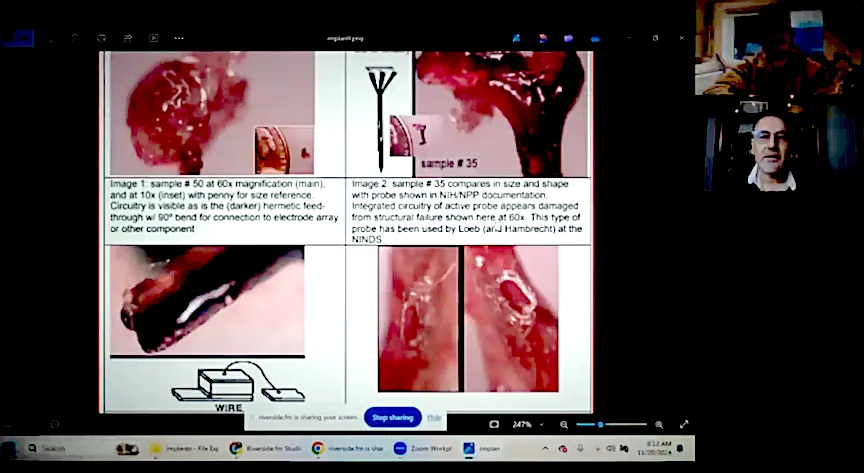Click the second pink-blue icon in the title bar
864x473 pixels.
543,39
